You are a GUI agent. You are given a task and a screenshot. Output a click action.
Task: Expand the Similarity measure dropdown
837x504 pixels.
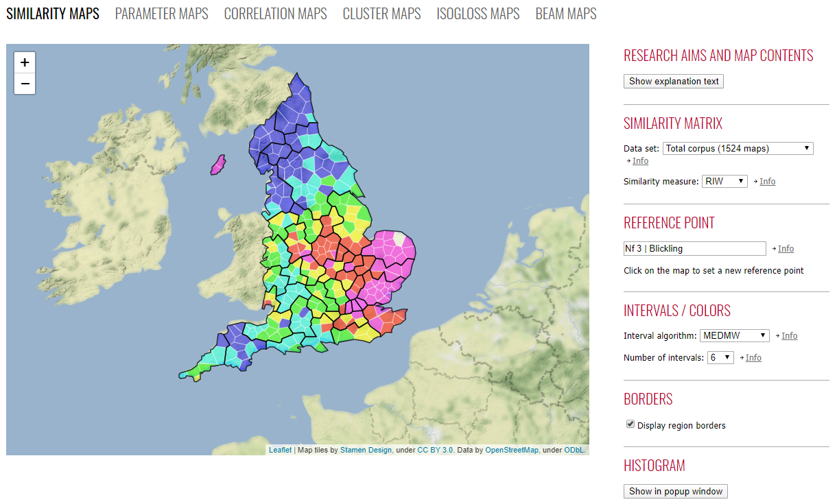(x=724, y=181)
